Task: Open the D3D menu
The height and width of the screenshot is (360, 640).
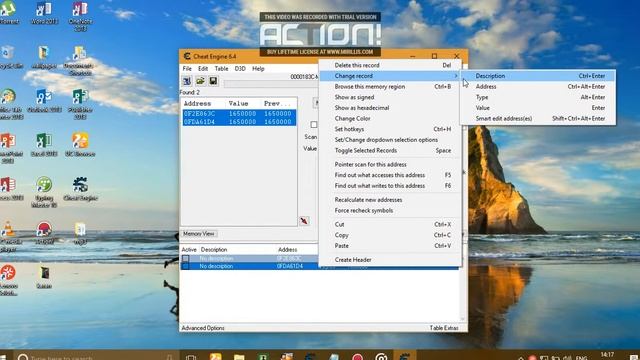Action: tap(240, 69)
